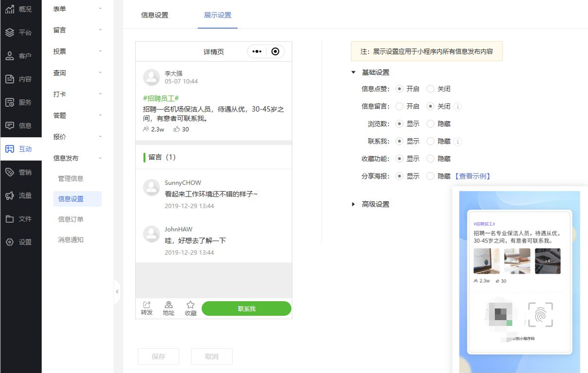Click SunnyCHOW's avatar in comments
This screenshot has height=373, width=588.
(152, 187)
